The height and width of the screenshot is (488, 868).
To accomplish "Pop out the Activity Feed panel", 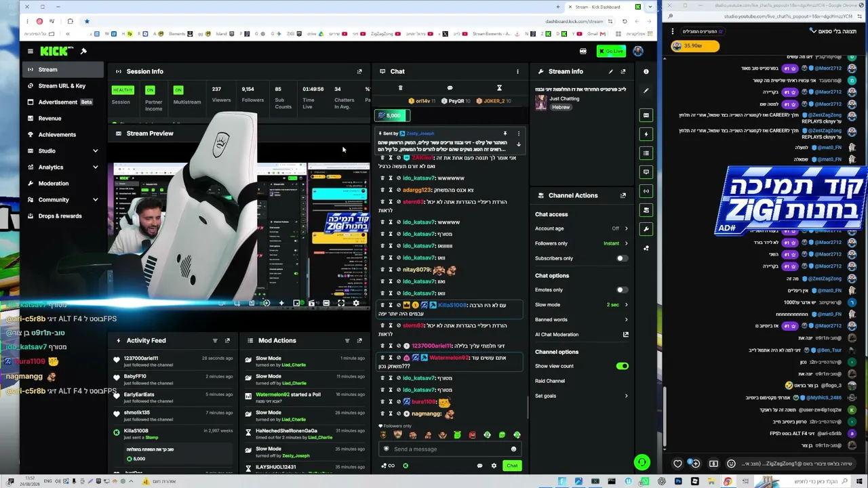I will pos(227,340).
